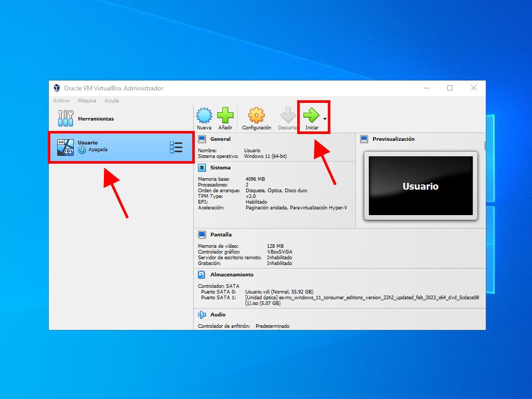Click the Sistema section header

[x=220, y=168]
